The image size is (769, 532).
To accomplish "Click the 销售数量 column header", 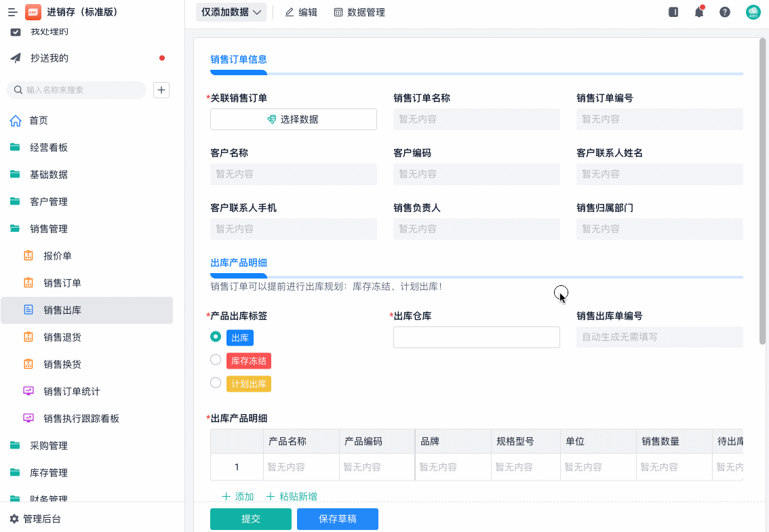I will (x=674, y=441).
